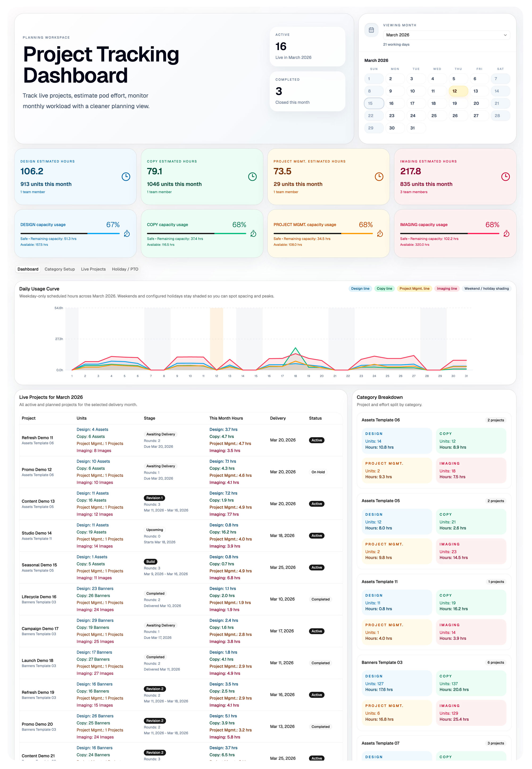Switch to the Category Setup tab
532x769 pixels.
pyautogui.click(x=60, y=269)
